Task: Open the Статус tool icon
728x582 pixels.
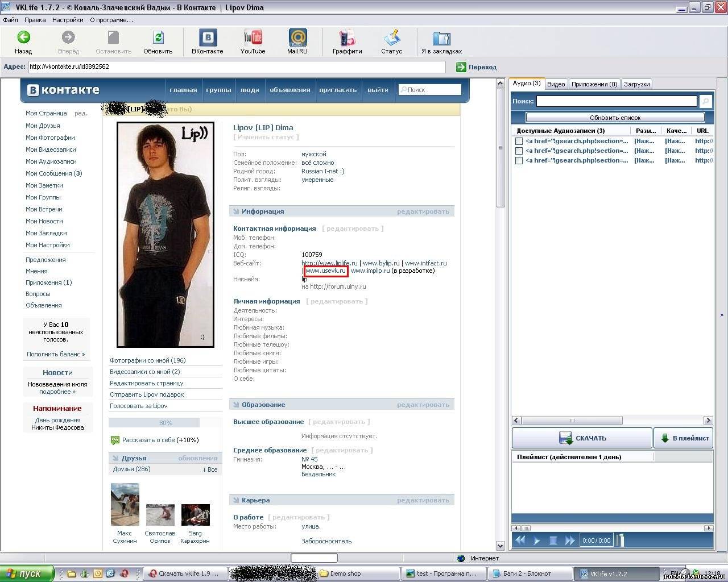Action: point(392,38)
